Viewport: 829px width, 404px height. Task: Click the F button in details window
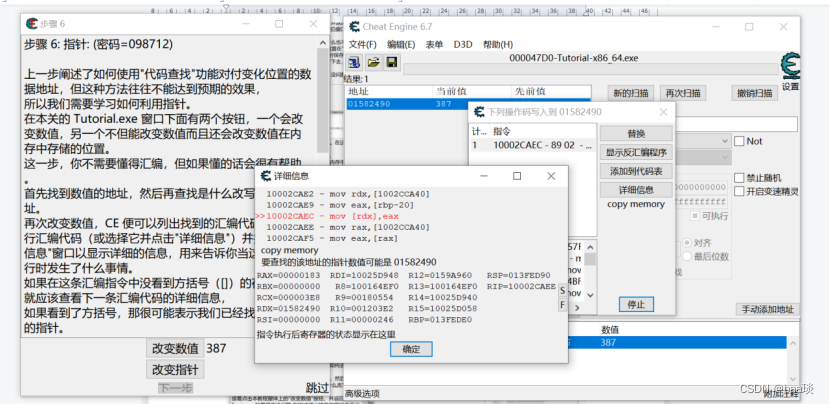pos(562,305)
